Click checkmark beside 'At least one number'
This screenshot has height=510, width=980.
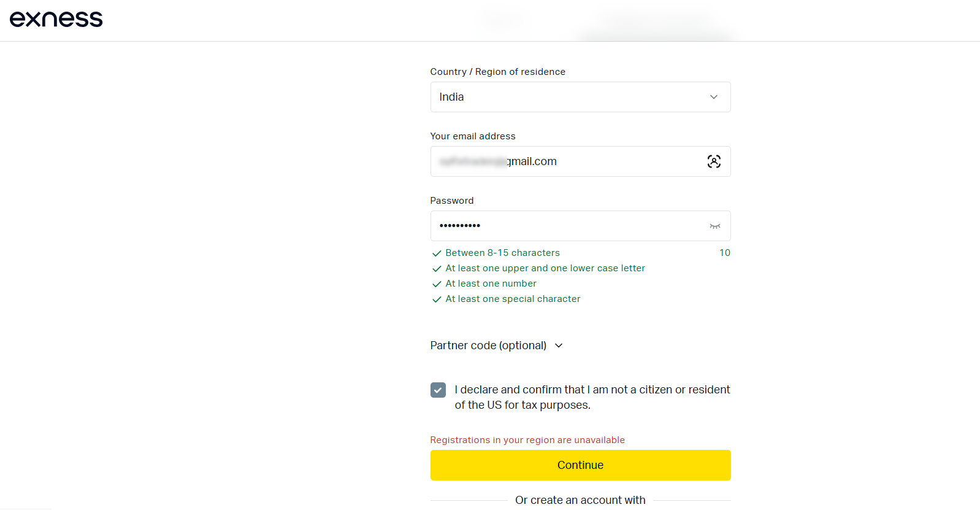pyautogui.click(x=437, y=284)
